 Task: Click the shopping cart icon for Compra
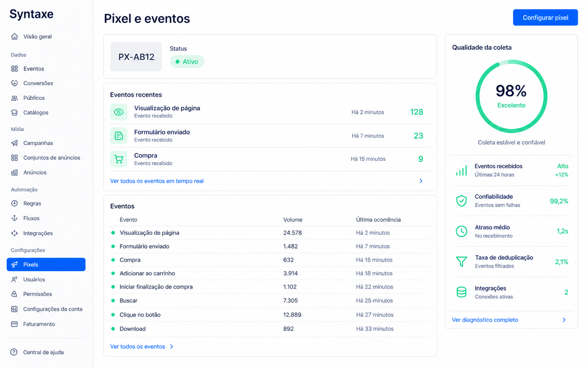tap(119, 159)
